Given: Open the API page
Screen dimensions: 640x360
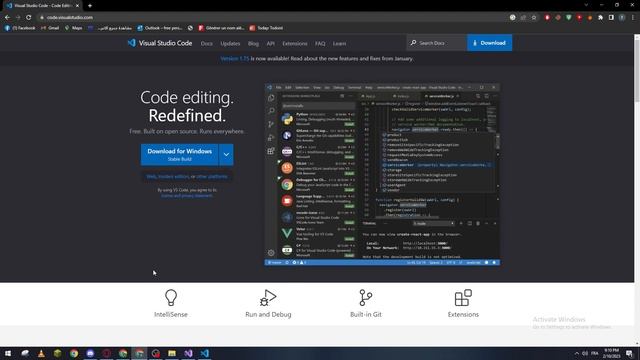Looking at the screenshot, I should [271, 43].
